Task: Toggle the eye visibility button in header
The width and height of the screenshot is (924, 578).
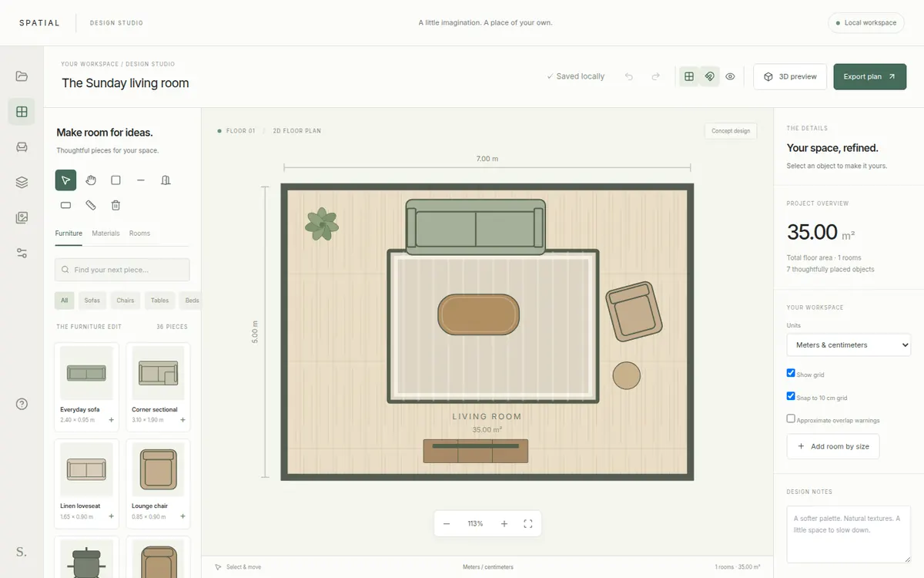Action: point(730,76)
